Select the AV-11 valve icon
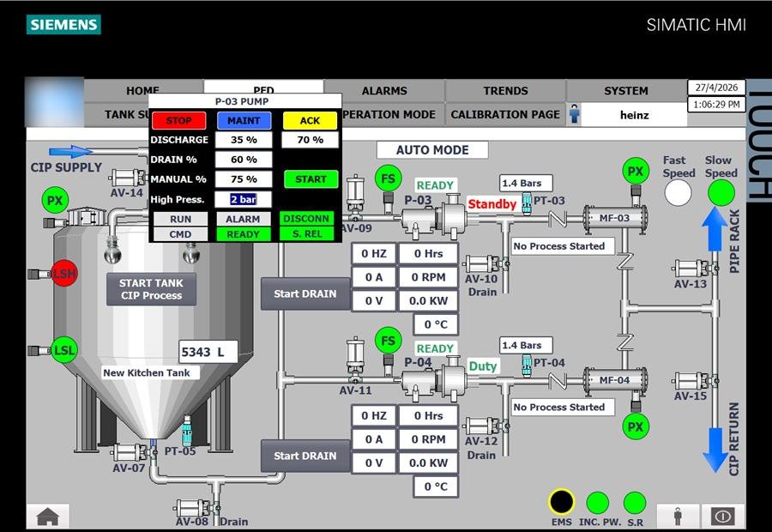Image resolution: width=772 pixels, height=532 pixels. tap(355, 360)
